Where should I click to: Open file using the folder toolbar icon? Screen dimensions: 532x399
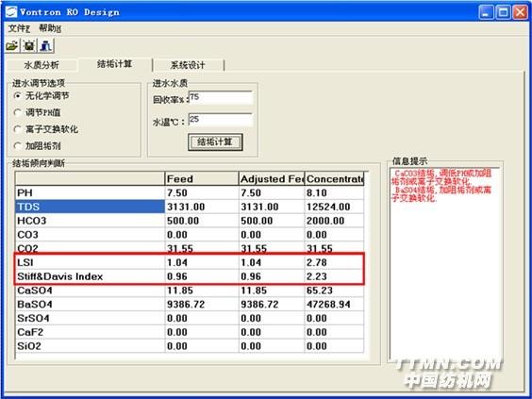coord(12,45)
